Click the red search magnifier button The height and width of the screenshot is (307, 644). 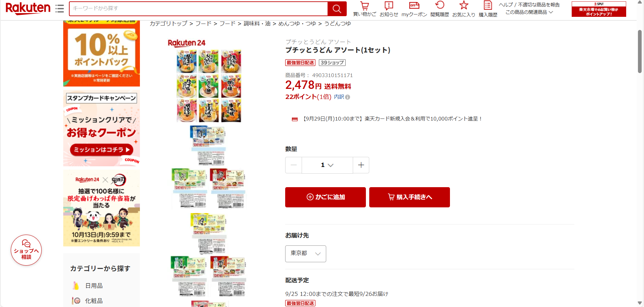coord(337,9)
